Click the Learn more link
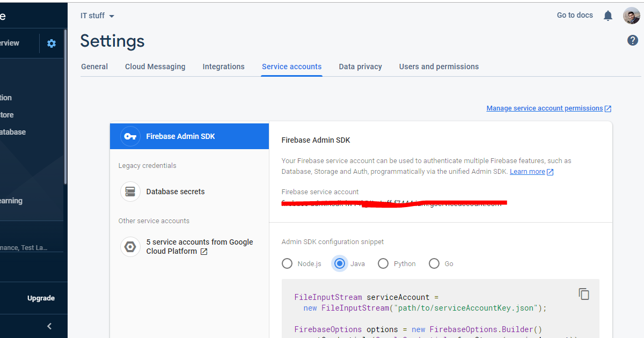 [528, 171]
